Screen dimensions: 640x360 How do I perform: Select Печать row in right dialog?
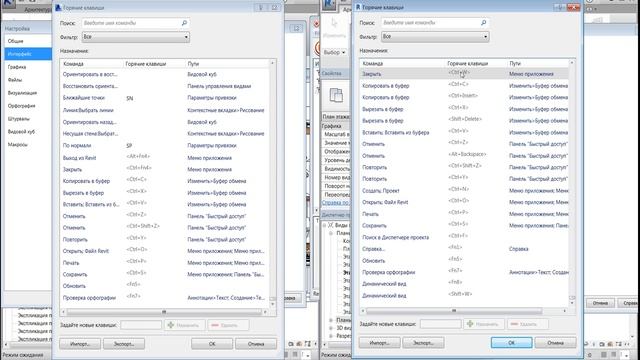464,214
